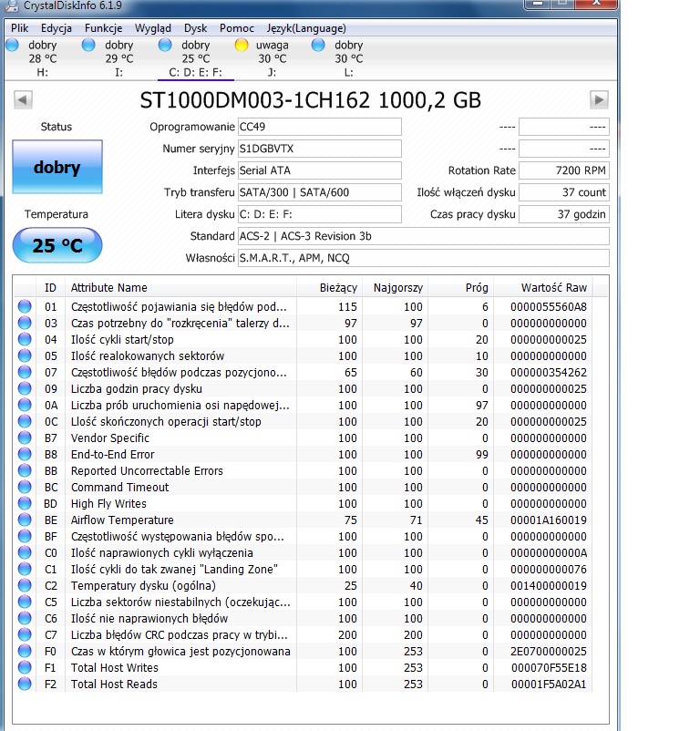The image size is (700, 731).
Task: Click status icon of attribute 0A
Action: (x=25, y=405)
